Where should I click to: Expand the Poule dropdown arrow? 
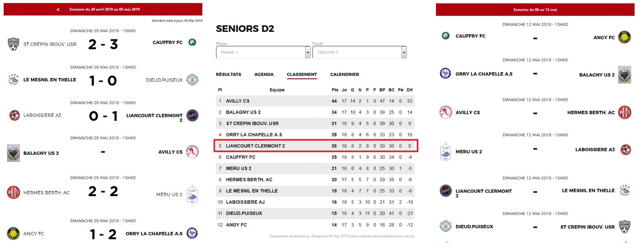pos(404,52)
